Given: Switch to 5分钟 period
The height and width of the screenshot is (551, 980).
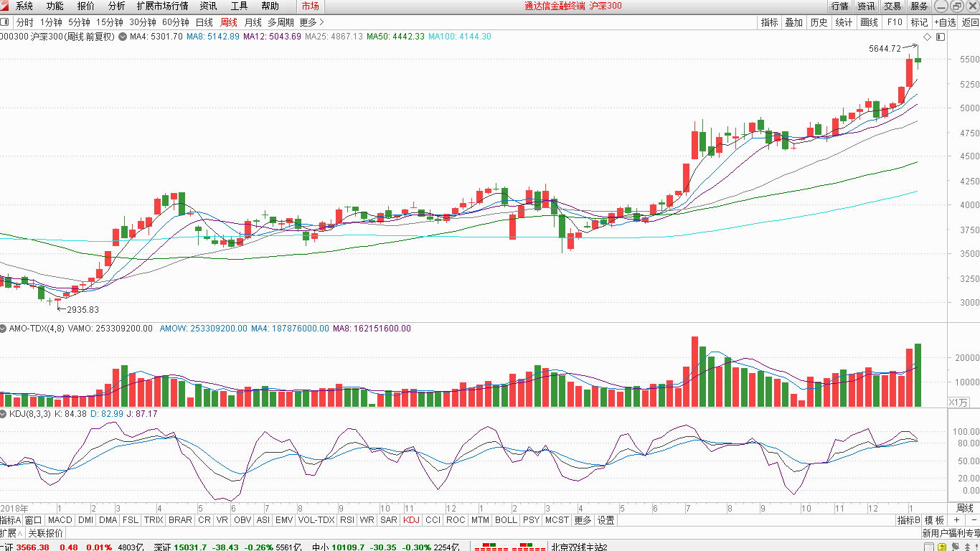Looking at the screenshot, I should pyautogui.click(x=79, y=22).
